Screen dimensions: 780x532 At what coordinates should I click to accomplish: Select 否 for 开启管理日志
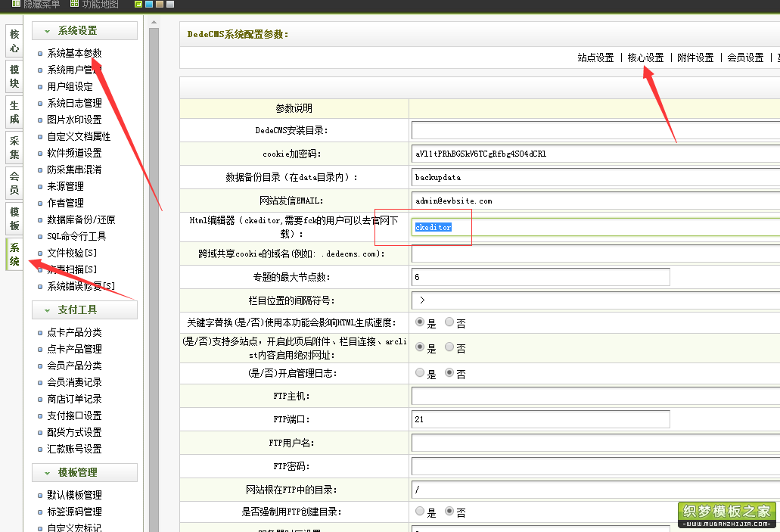point(449,372)
